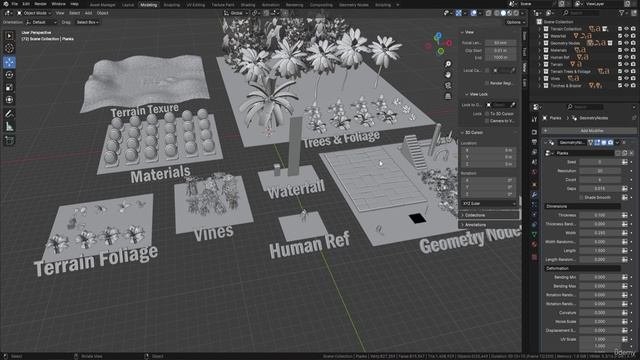Toggle Lock To 3D Cursor checkbox
Viewport: 640px width, 360px height.
point(487,114)
